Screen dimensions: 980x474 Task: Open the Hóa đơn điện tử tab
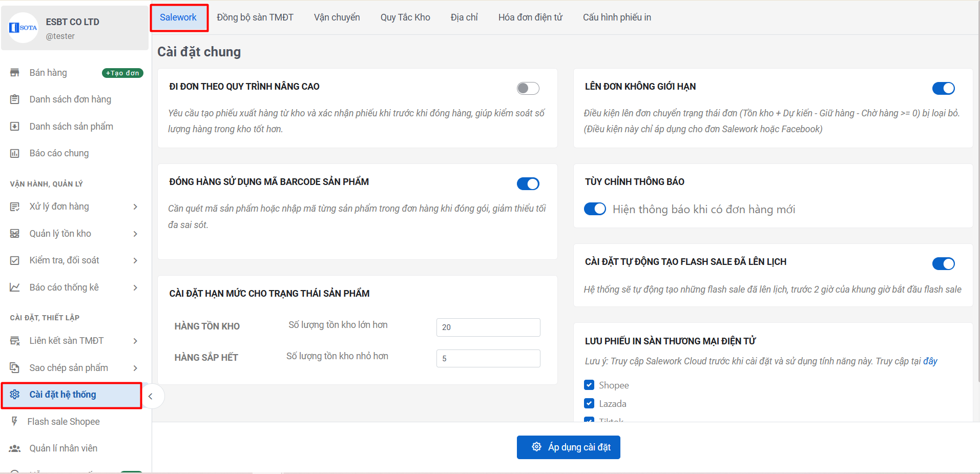click(x=530, y=17)
